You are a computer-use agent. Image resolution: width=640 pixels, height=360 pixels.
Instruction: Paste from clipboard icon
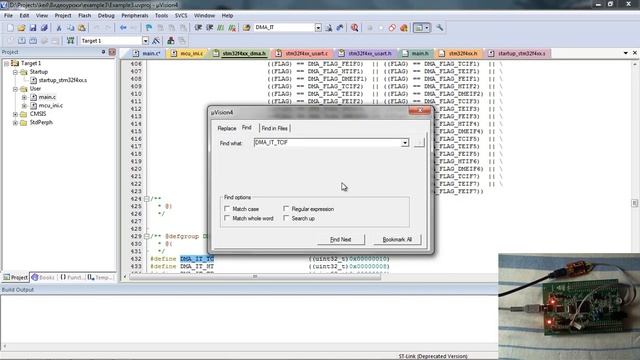pyautogui.click(x=82, y=27)
